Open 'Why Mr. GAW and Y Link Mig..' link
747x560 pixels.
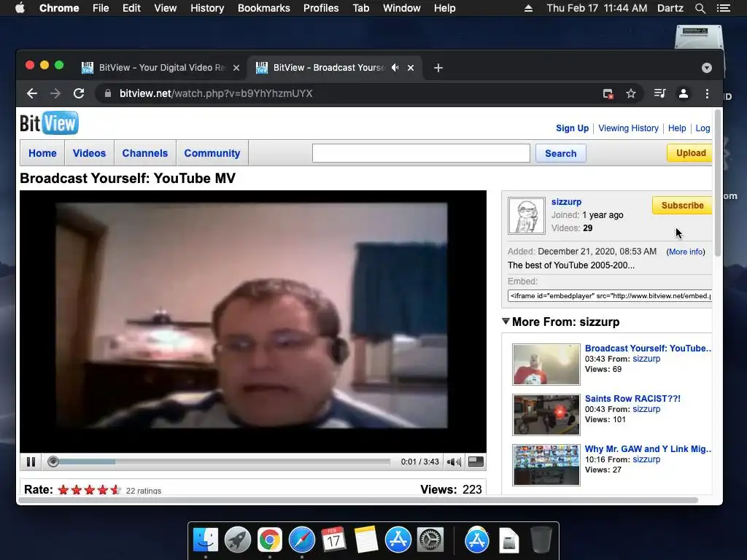(x=648, y=448)
